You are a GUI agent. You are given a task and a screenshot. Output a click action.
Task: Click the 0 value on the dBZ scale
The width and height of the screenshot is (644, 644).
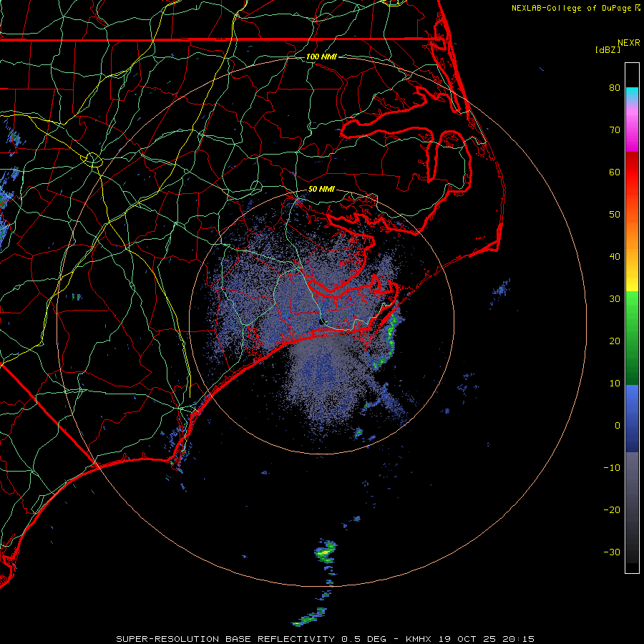(618, 426)
